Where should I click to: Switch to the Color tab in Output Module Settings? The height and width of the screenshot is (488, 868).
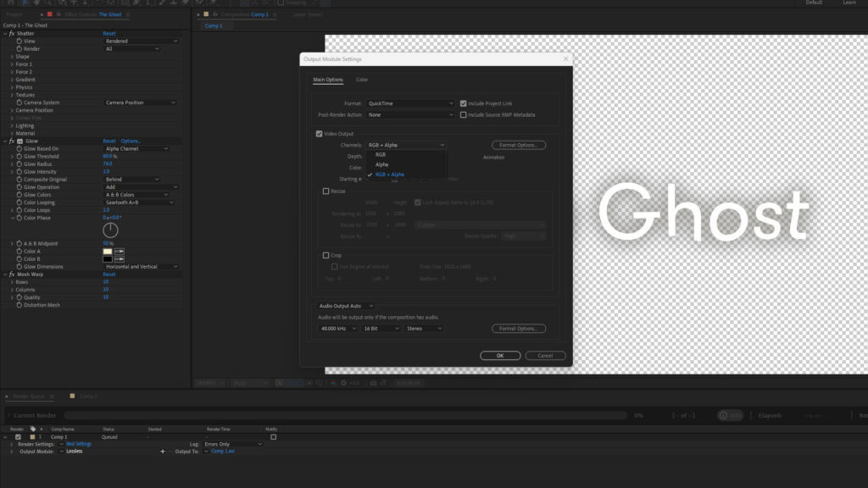tap(363, 80)
